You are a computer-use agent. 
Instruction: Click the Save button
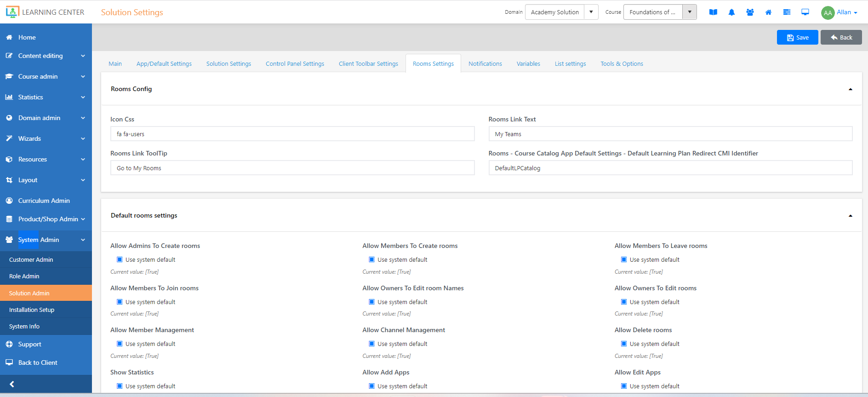(797, 37)
